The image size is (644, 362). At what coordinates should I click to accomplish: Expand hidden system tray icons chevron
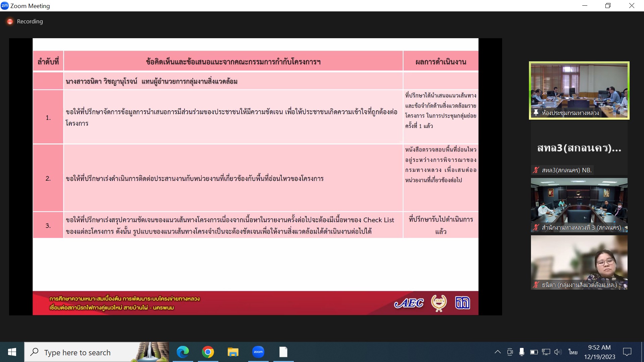pos(498,352)
